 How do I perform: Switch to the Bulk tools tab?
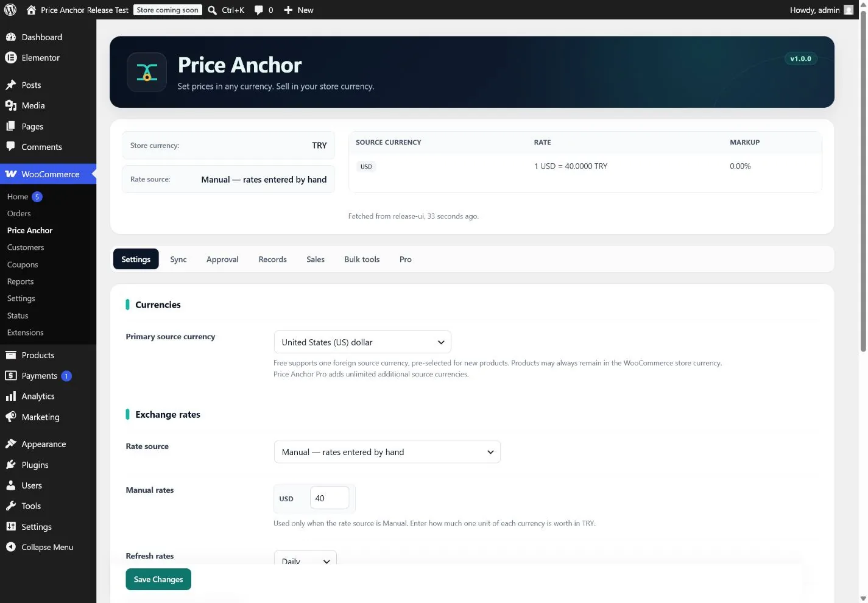[x=362, y=259]
